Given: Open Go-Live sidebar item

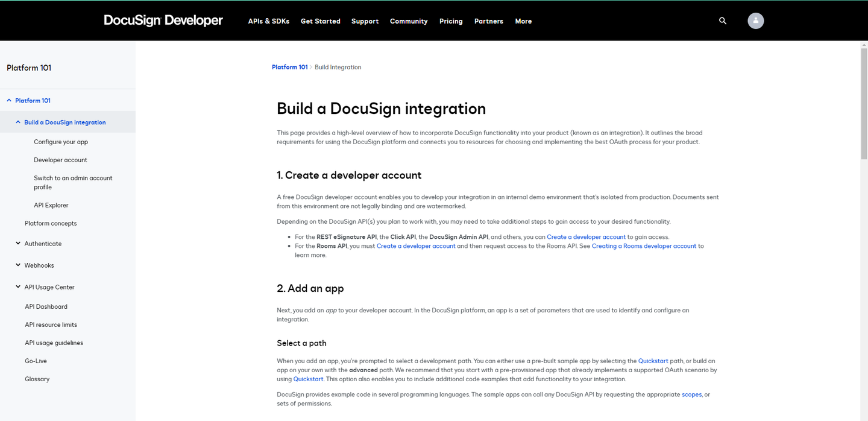Looking at the screenshot, I should [x=36, y=361].
